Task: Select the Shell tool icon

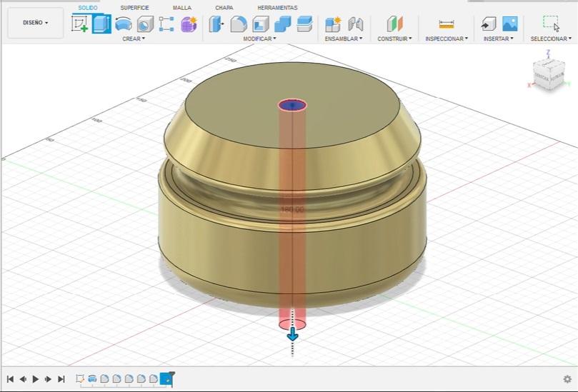Action: [261, 24]
